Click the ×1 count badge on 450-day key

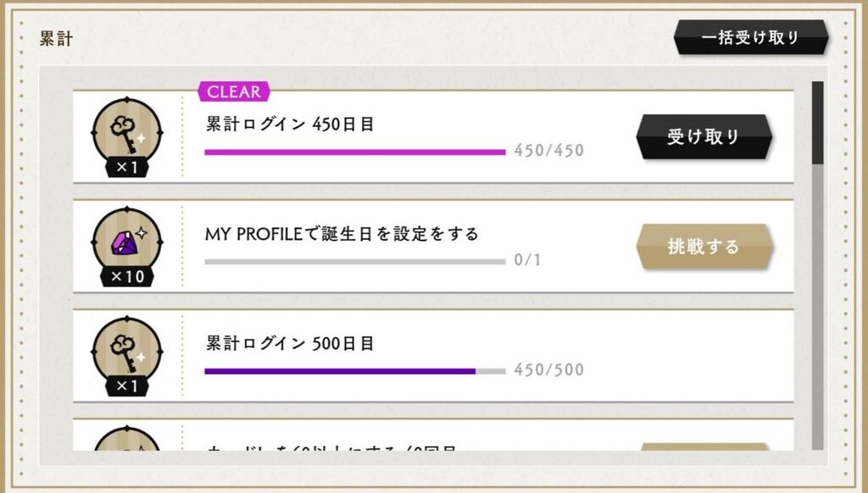click(127, 167)
